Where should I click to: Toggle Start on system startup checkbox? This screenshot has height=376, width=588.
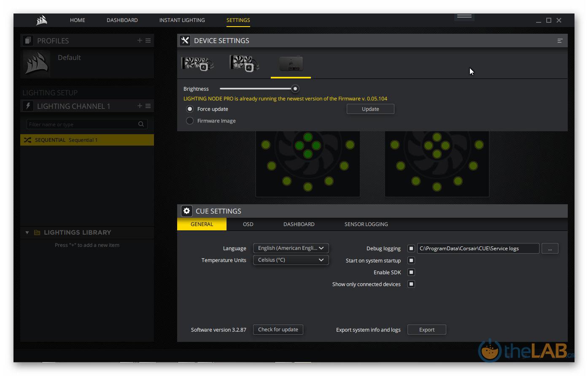point(411,260)
